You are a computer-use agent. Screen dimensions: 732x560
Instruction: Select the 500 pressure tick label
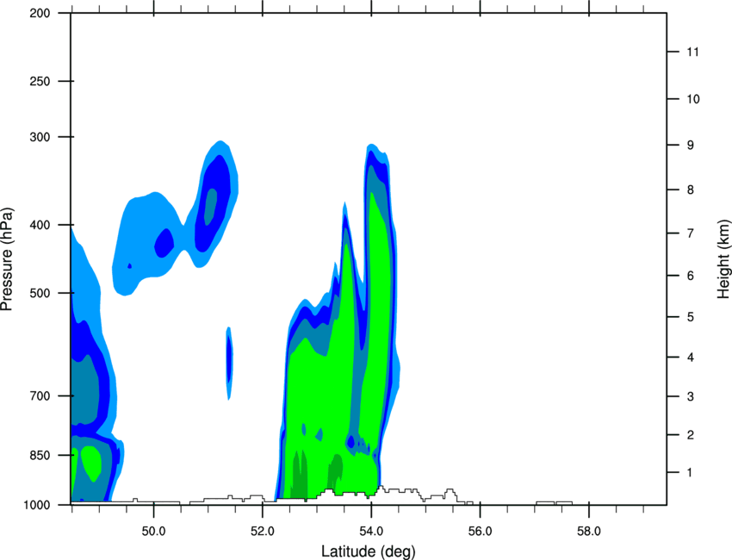click(40, 293)
